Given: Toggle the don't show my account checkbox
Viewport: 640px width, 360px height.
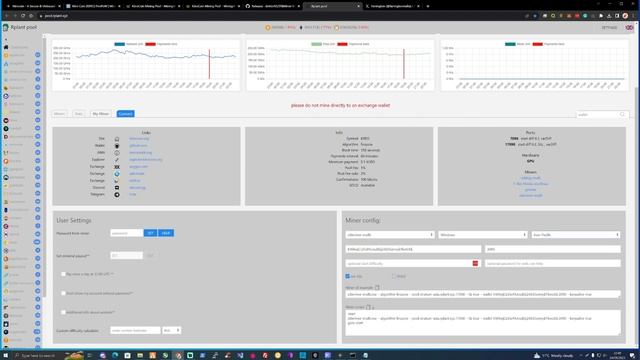Looking at the screenshot, I should 63,293.
